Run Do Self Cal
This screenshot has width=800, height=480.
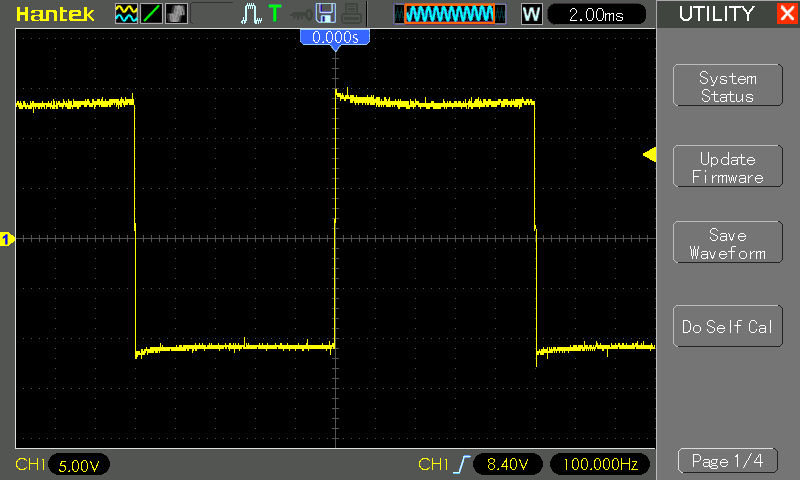point(727,327)
